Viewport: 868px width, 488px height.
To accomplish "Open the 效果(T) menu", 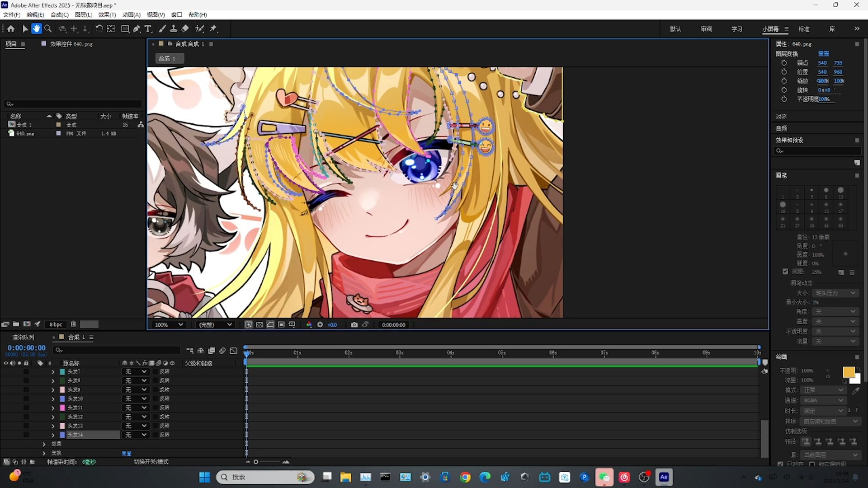I will point(107,14).
